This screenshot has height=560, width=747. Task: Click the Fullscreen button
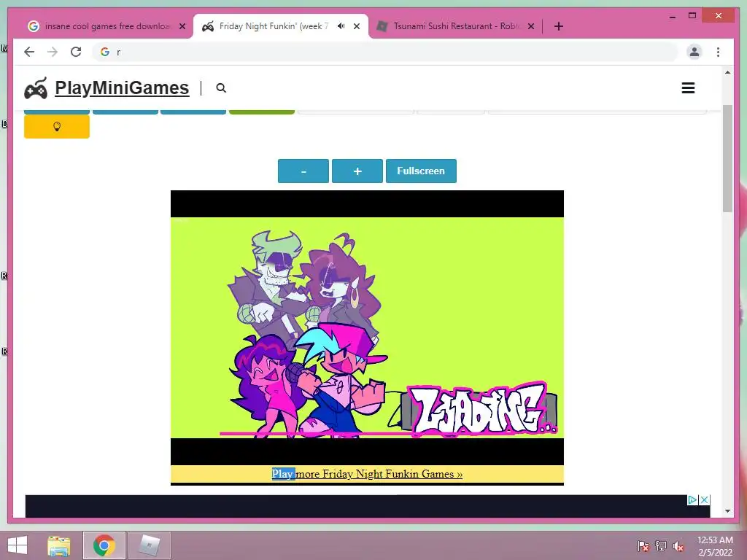tap(421, 171)
